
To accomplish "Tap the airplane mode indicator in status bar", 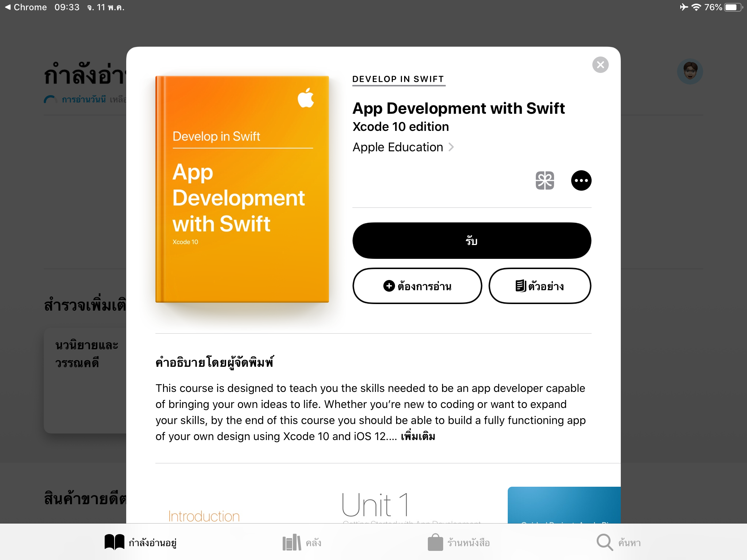I will point(684,7).
